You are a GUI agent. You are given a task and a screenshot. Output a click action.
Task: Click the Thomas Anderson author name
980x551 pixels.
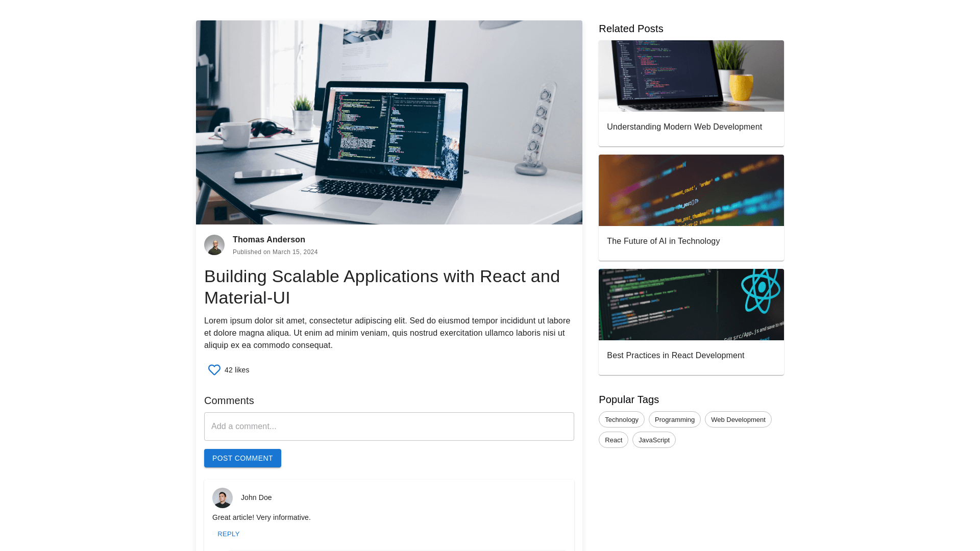pos(269,240)
